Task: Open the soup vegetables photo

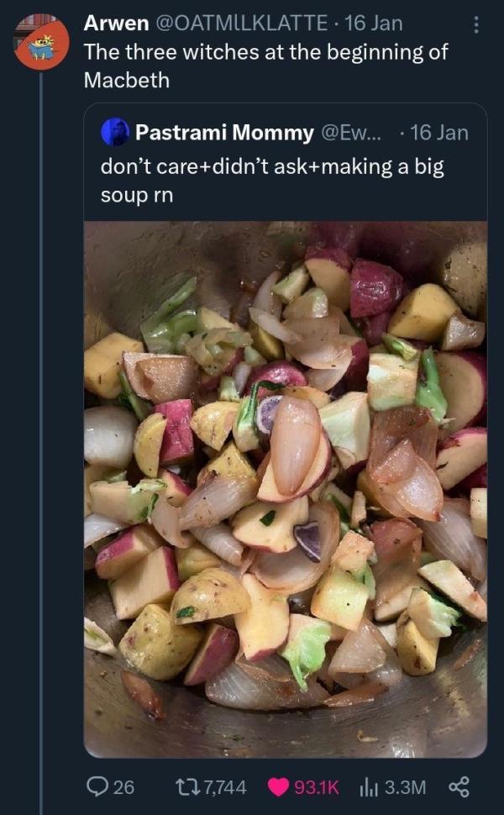Action: pos(285,489)
